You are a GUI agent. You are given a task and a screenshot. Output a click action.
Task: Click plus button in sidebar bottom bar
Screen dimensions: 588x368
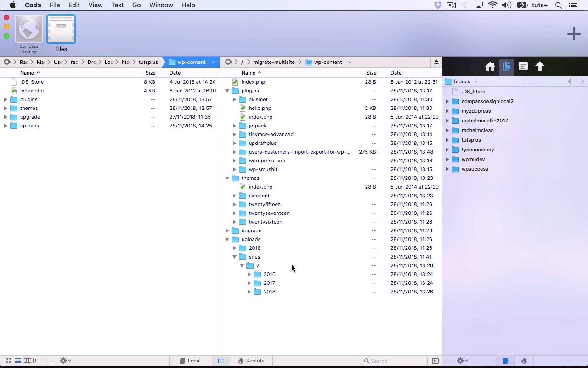449,361
